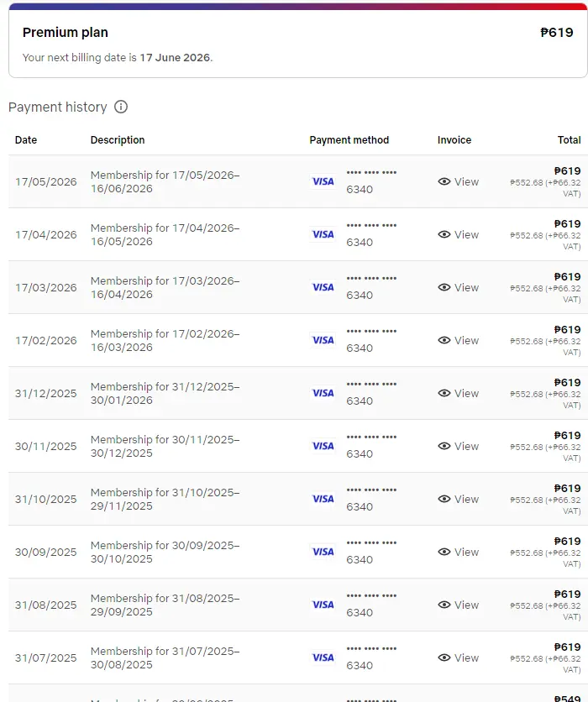Click the eye icon for the 17/04/2026 invoice
588x702 pixels.
pos(444,234)
